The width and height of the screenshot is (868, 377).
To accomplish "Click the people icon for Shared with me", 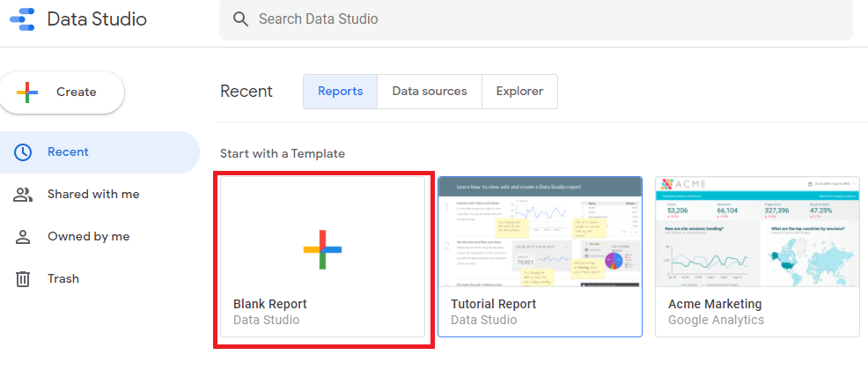I will coord(23,195).
